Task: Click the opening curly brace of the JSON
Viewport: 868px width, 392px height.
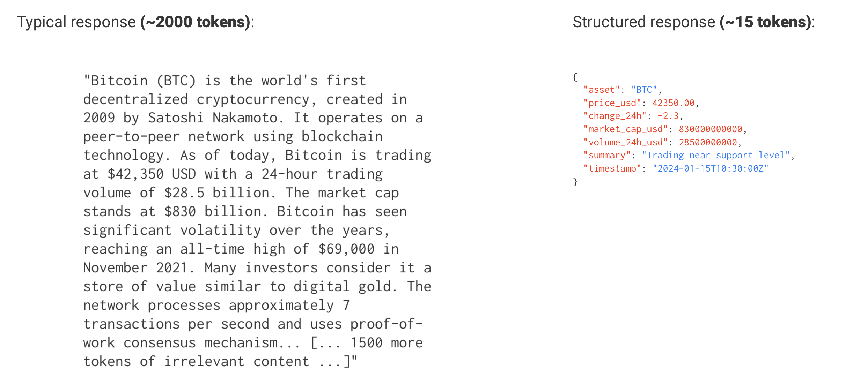Action: coord(575,77)
